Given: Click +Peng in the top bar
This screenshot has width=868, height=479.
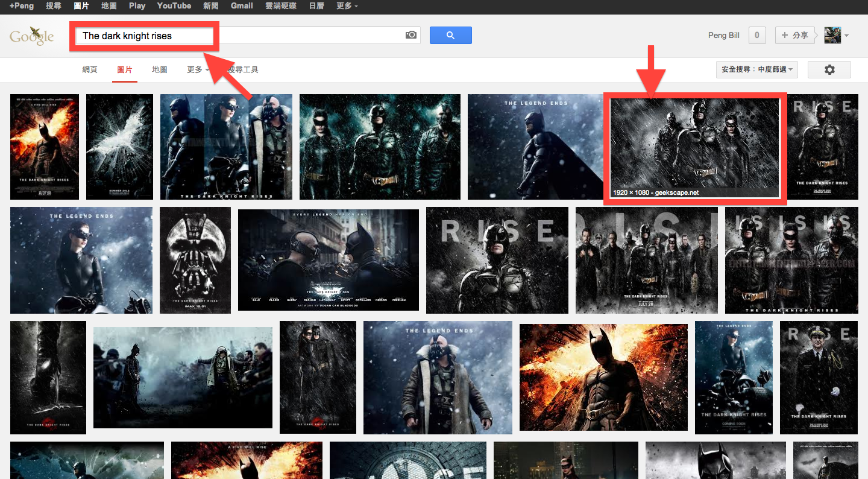Looking at the screenshot, I should (21, 5).
